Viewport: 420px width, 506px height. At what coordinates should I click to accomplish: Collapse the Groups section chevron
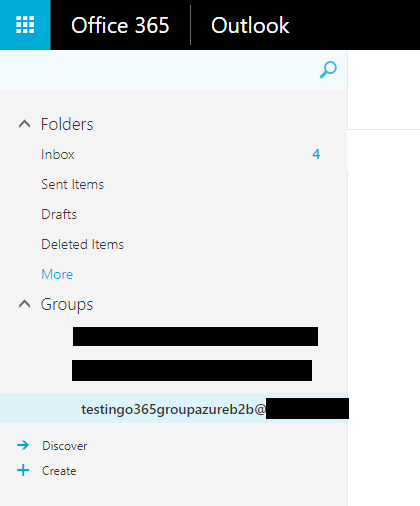click(24, 304)
